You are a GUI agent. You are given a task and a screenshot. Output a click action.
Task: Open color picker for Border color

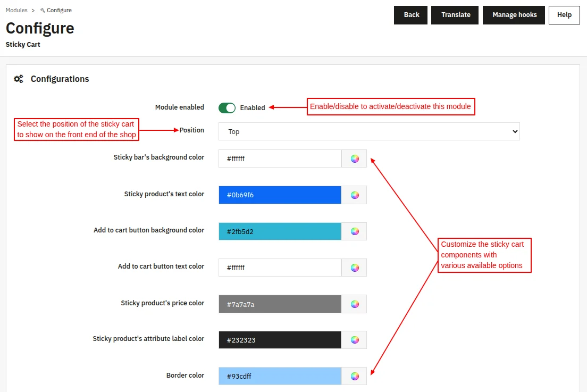point(354,376)
